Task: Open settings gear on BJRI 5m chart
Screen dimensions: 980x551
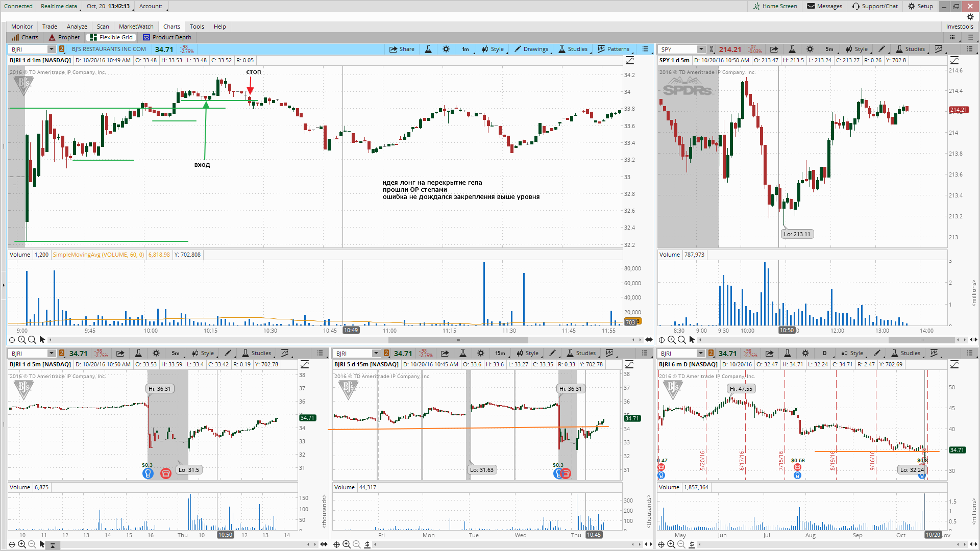Action: [x=156, y=354]
